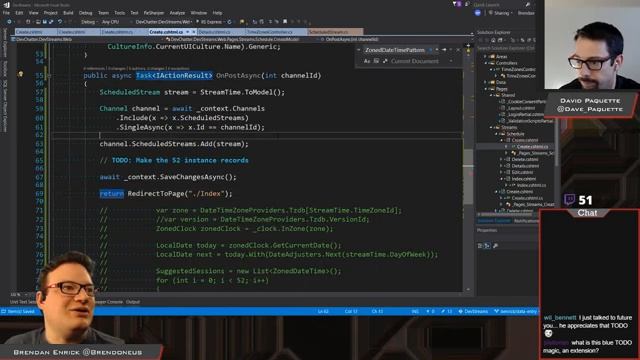Select Edit.cshtml in Solution Explorer
Screen dimensions: 640x360
522,172
